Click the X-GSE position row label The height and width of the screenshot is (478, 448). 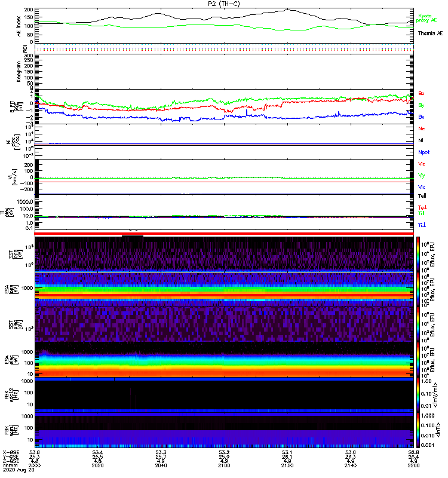coord(11,453)
